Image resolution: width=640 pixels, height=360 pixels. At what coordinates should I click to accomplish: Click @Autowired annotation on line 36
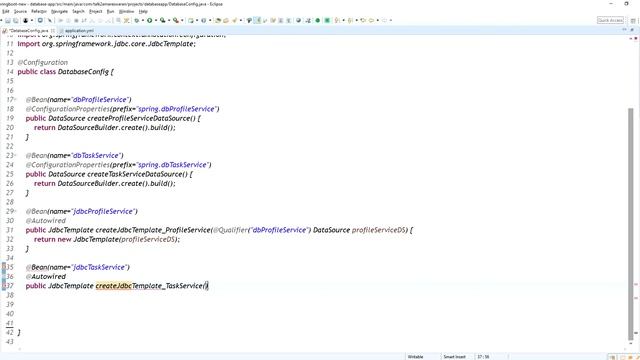coord(46,277)
